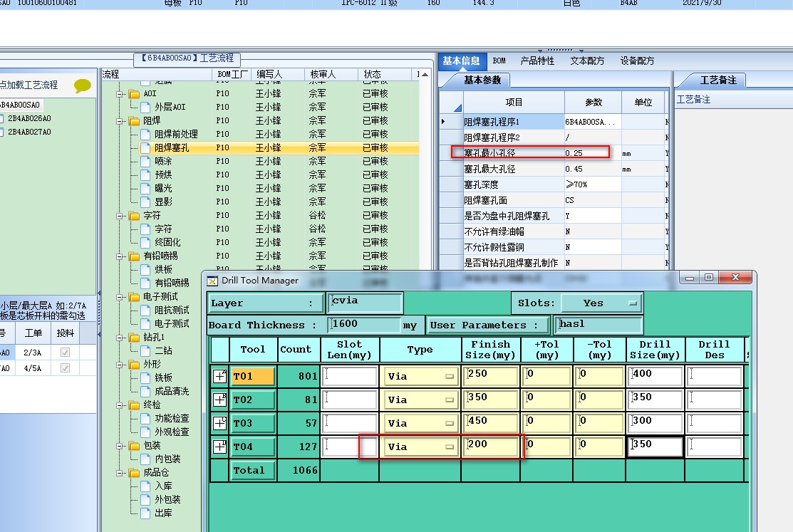Click the yellow speech bubble icon
793x532 pixels.
(83, 85)
